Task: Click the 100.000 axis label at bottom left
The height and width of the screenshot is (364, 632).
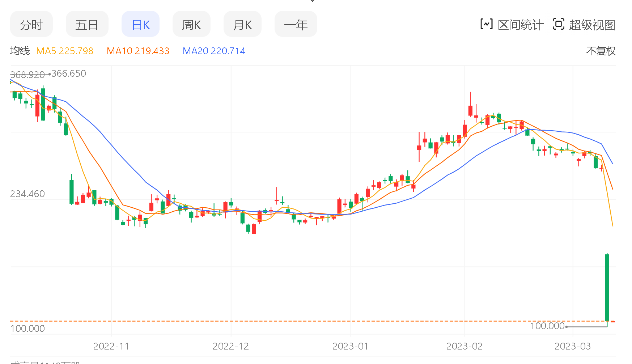Action: pos(27,329)
